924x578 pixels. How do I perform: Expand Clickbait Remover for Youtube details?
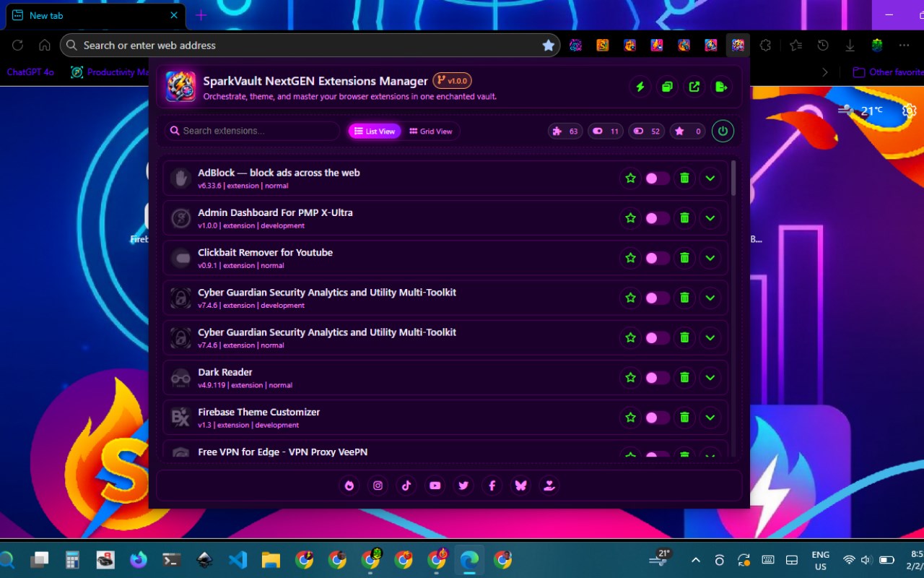pyautogui.click(x=710, y=257)
